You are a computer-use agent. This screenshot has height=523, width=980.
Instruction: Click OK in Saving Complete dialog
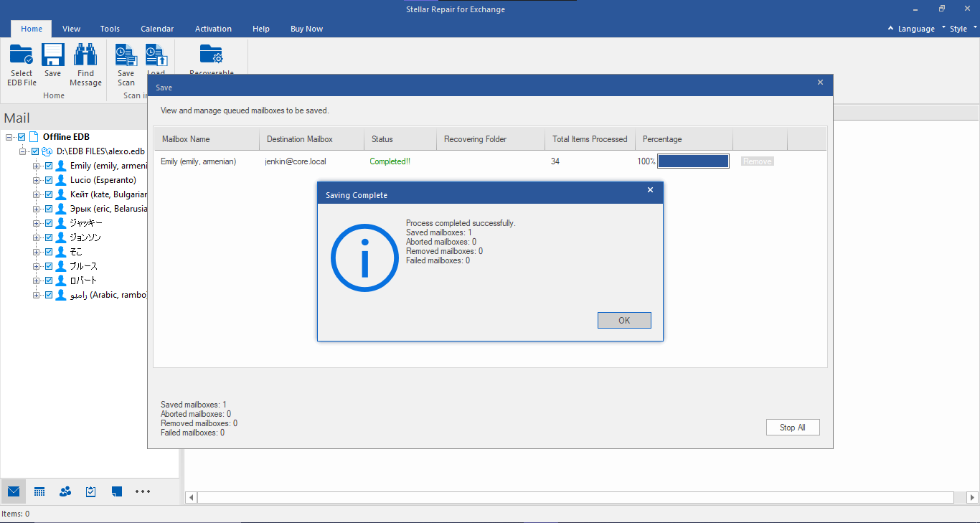624,321
